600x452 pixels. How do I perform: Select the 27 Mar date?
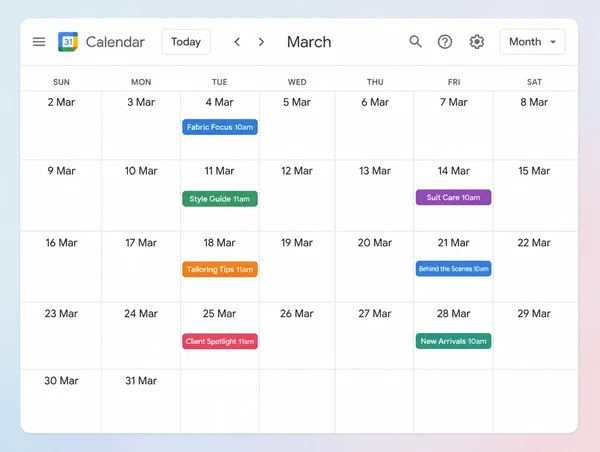coord(375,313)
